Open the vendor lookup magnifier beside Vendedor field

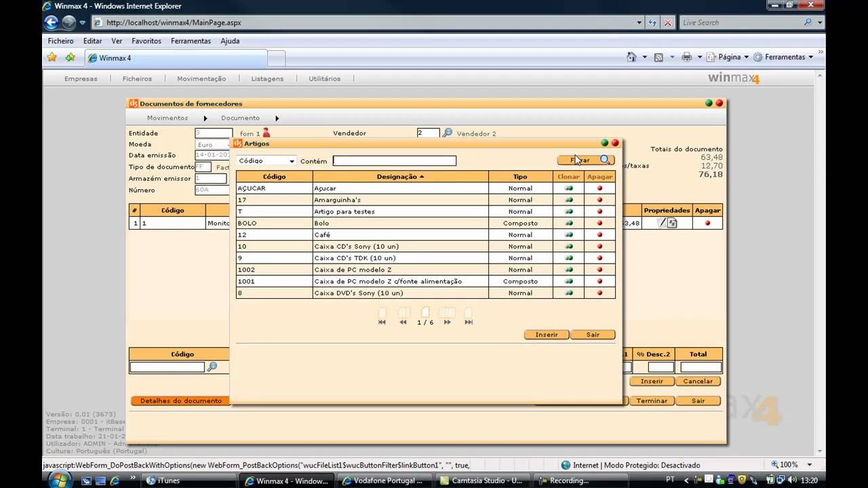[x=447, y=134]
